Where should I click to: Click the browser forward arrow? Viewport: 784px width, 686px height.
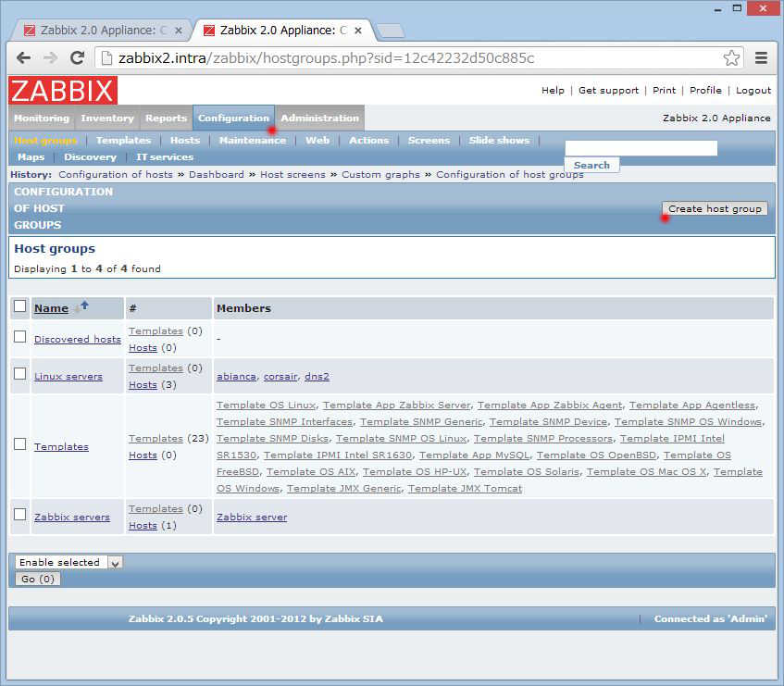[x=50, y=58]
